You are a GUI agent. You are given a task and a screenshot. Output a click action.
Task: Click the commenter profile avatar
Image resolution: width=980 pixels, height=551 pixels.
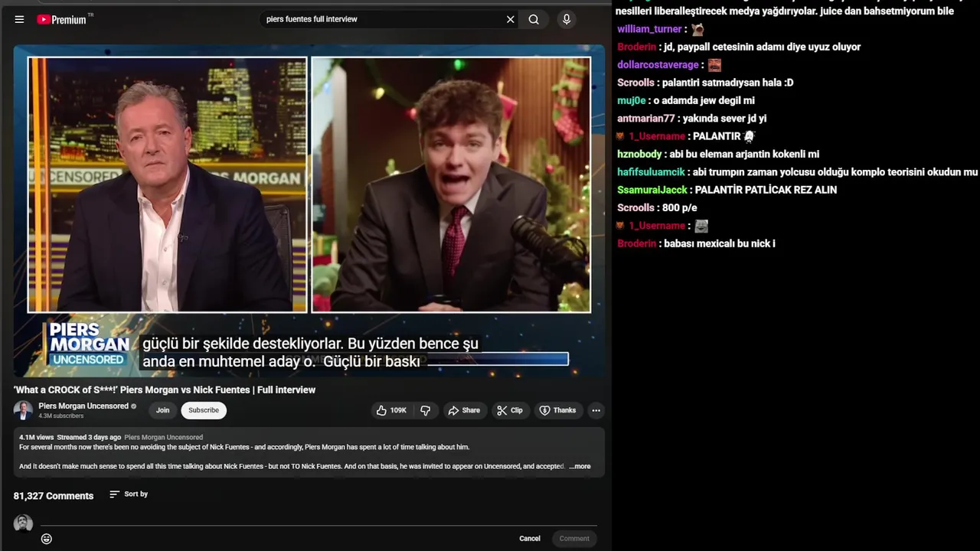(23, 523)
